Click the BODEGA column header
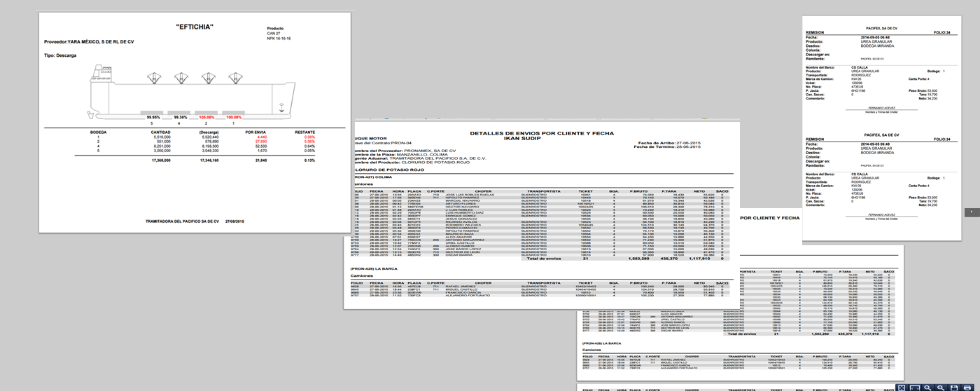This screenshot has width=980, height=391. pyautogui.click(x=98, y=132)
